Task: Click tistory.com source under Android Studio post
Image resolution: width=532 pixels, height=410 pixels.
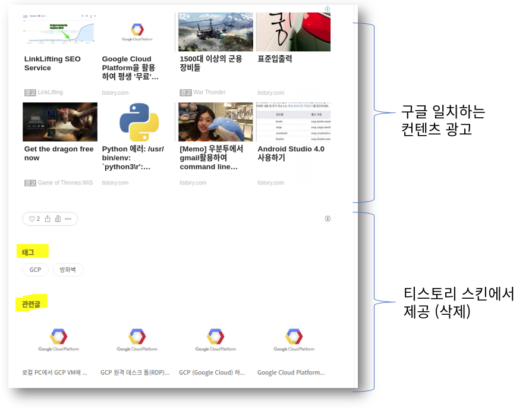Action: click(270, 183)
